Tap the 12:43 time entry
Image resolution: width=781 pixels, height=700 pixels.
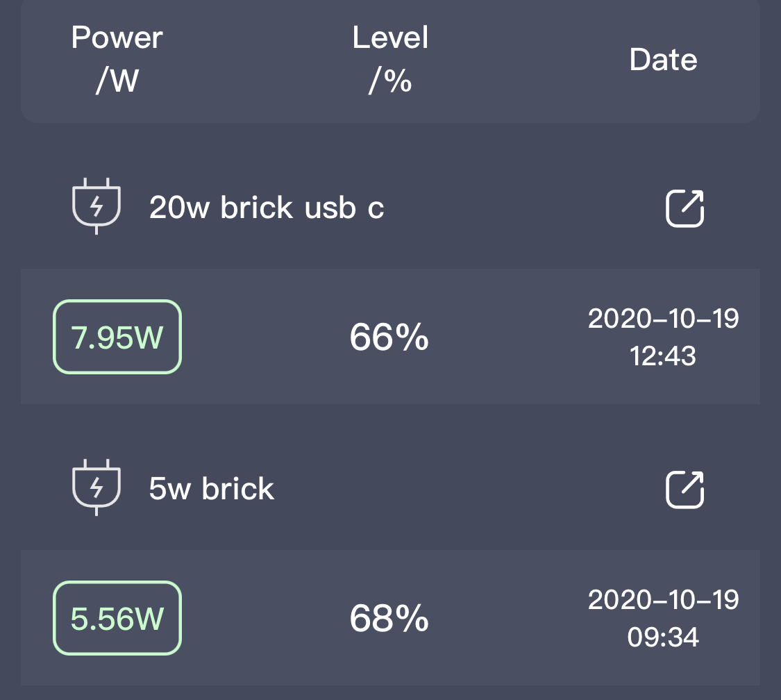[663, 356]
